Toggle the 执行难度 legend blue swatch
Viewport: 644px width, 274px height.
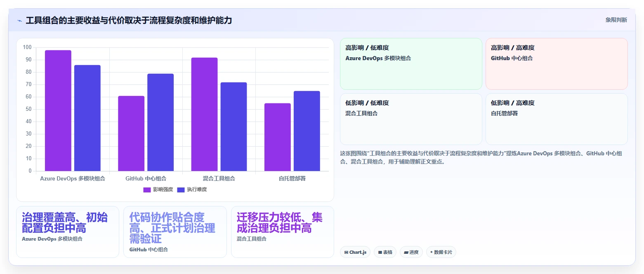tap(181, 190)
